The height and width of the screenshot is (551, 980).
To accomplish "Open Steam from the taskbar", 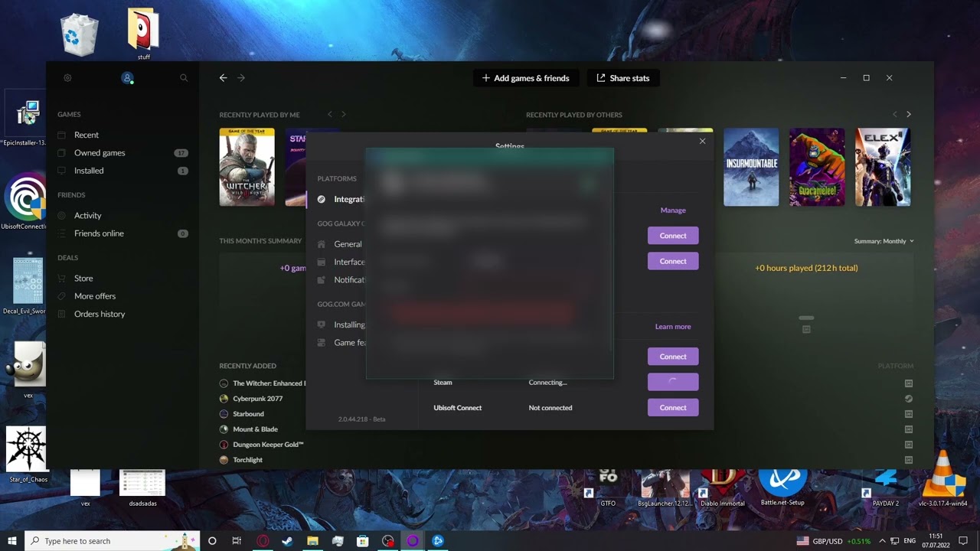I will tap(287, 541).
